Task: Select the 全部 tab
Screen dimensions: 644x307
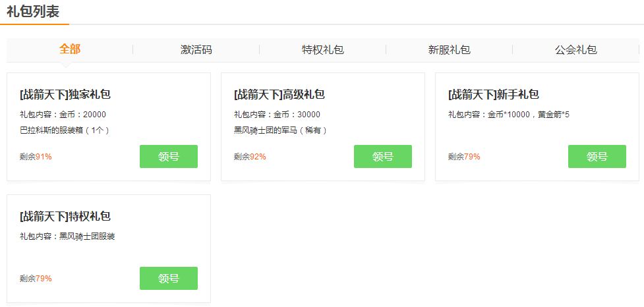Action: pos(70,49)
